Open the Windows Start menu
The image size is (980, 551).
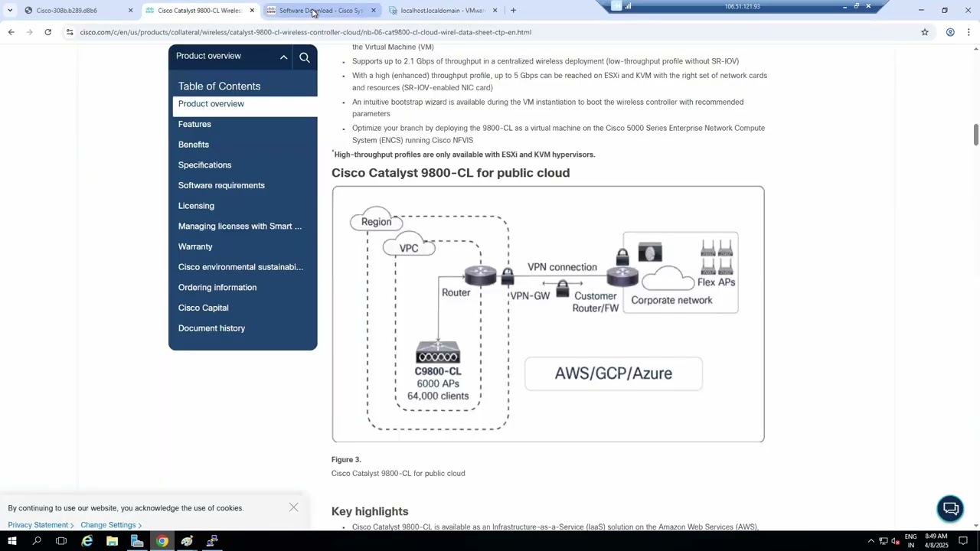(x=11, y=541)
